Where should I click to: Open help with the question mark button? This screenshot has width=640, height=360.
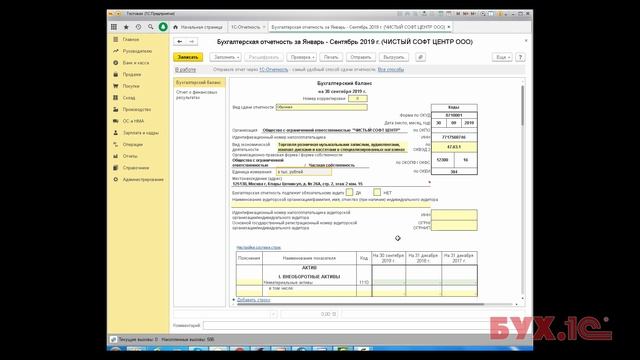(520, 57)
